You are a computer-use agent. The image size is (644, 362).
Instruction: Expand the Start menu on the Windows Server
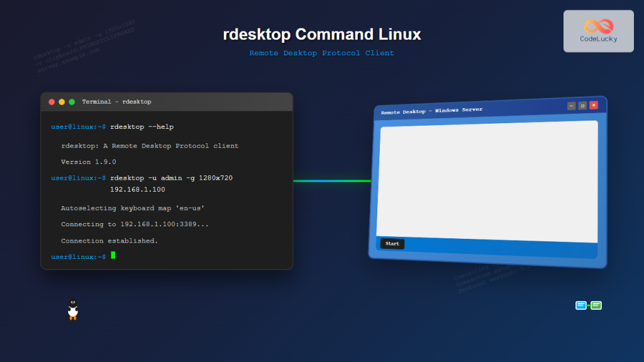click(392, 244)
